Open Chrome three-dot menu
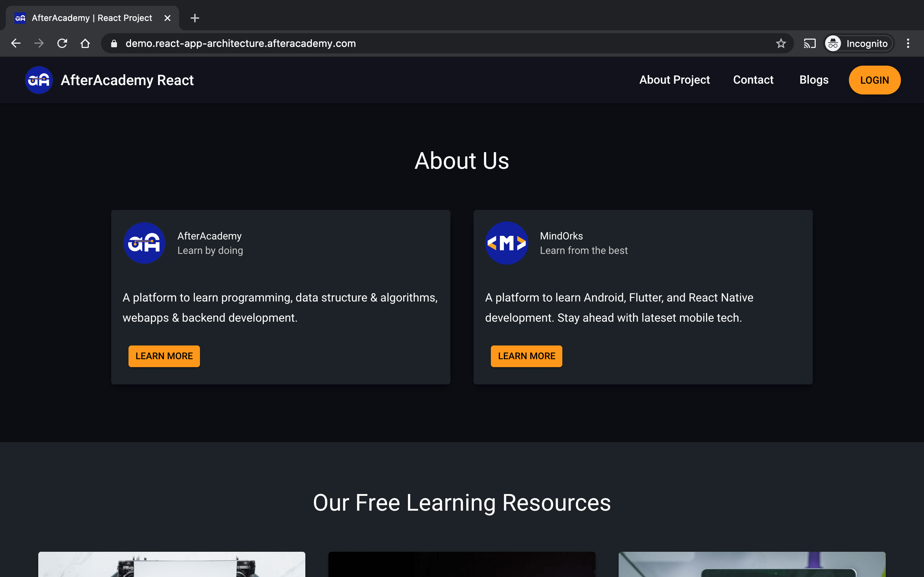 (908, 44)
